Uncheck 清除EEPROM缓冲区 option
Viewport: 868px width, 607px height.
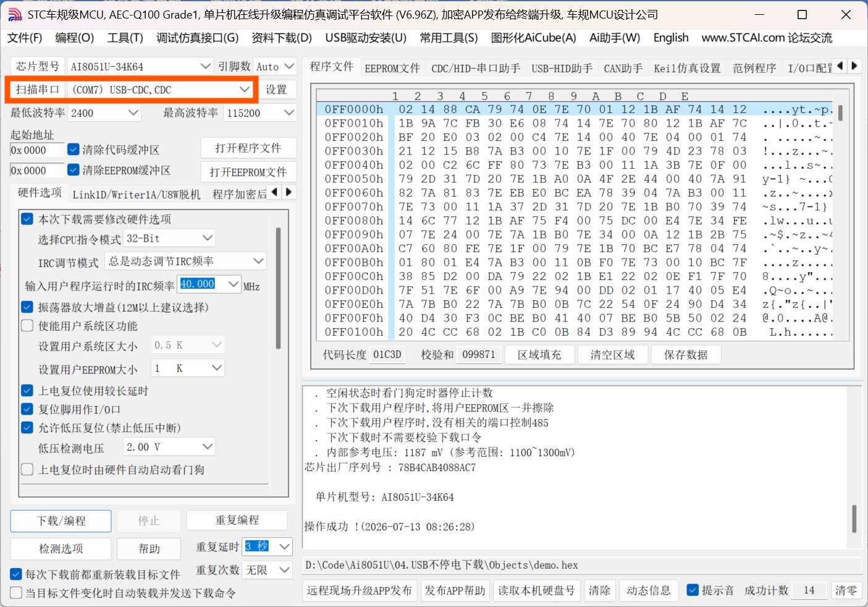(74, 169)
